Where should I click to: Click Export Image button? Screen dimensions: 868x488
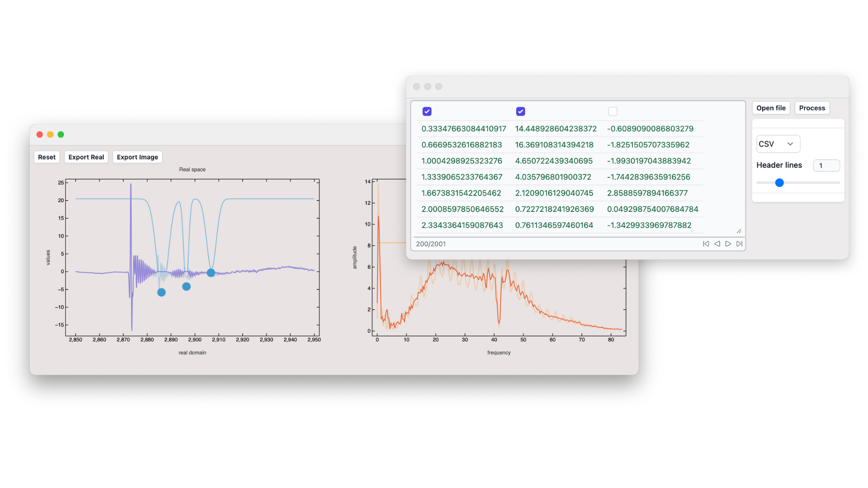coord(137,157)
